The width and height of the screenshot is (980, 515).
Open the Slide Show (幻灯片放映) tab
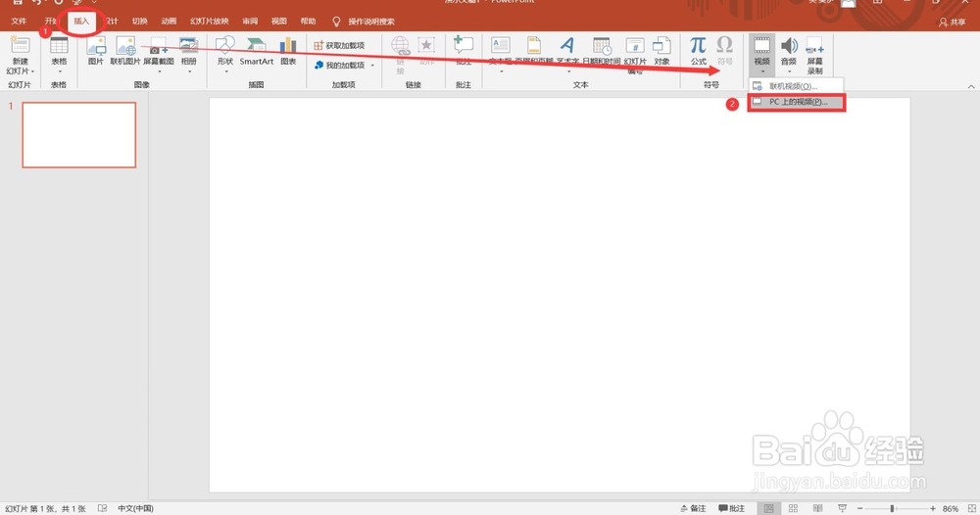[x=210, y=22]
